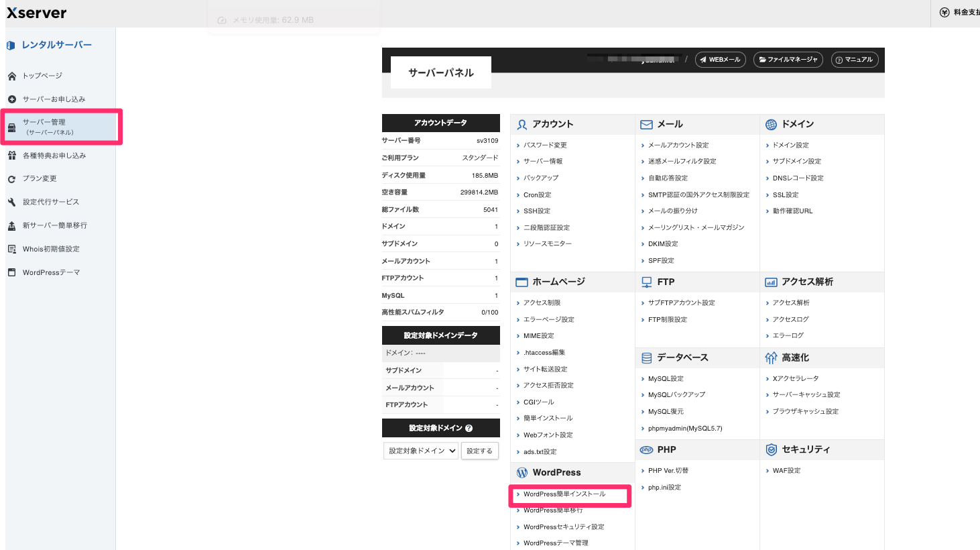Click the chart icon beside アクセス解析
Screen dimensions: 980x550
pyautogui.click(x=772, y=282)
